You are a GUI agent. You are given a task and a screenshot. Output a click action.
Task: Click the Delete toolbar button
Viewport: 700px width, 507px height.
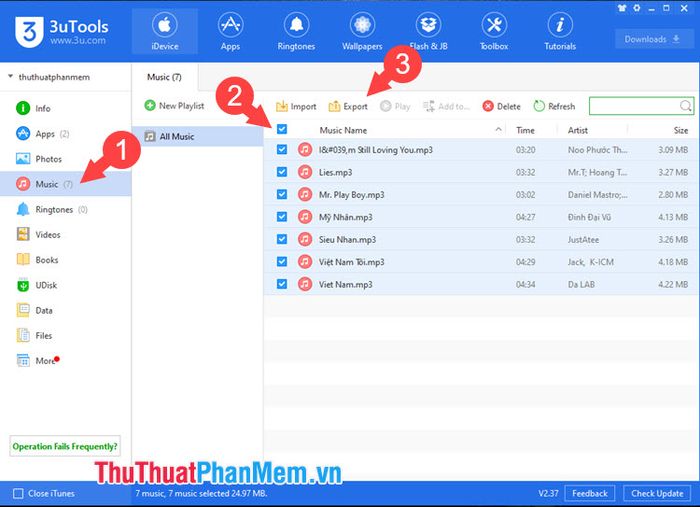(502, 106)
